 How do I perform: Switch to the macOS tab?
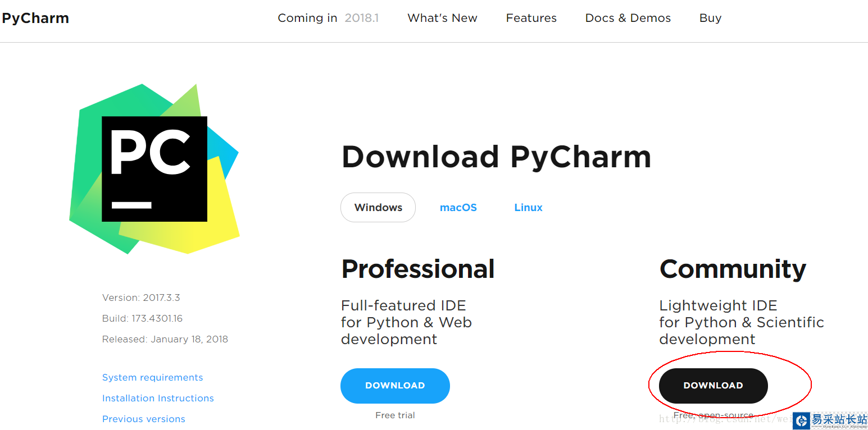tap(458, 207)
